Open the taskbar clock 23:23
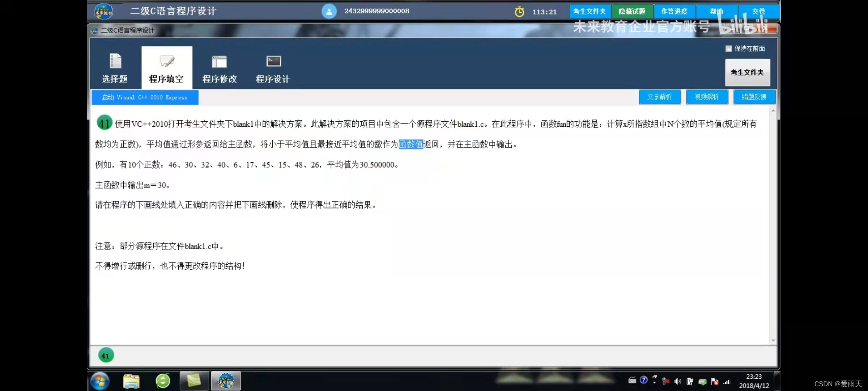This screenshot has width=868, height=391. 754,381
